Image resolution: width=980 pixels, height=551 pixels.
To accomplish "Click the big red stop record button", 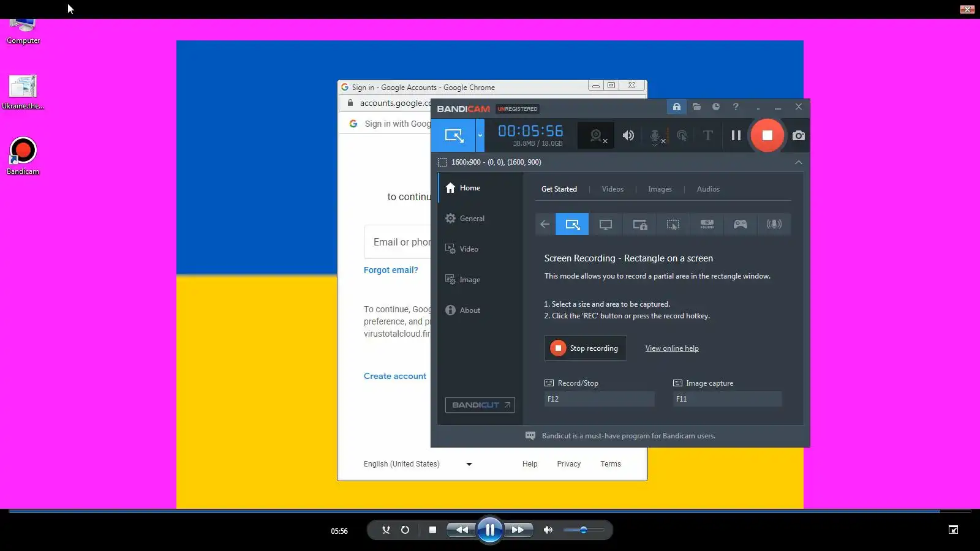I will tap(767, 135).
